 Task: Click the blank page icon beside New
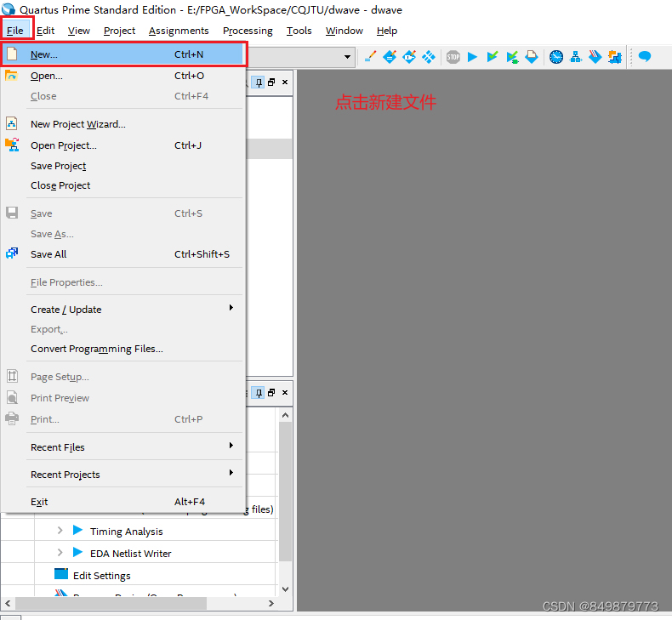pyautogui.click(x=12, y=54)
